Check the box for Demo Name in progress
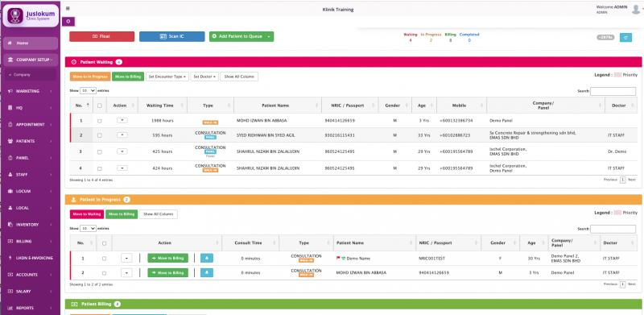The width and height of the screenshot is (644, 315). 104,259
